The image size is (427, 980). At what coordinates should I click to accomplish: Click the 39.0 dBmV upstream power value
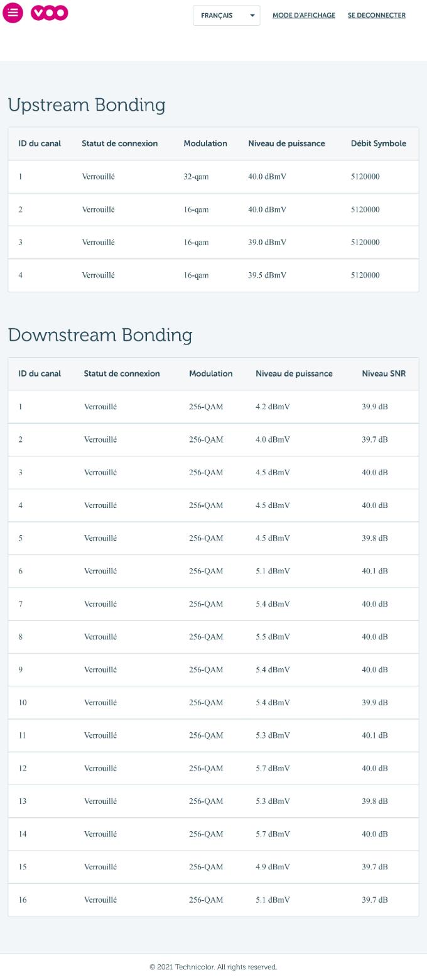coord(267,243)
